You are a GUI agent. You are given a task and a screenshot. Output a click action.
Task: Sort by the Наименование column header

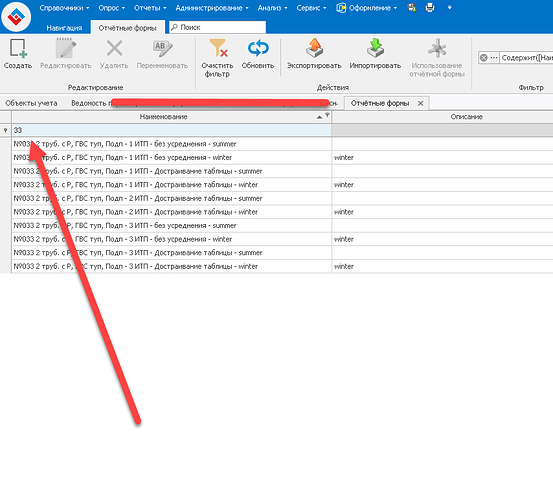pyautogui.click(x=164, y=117)
